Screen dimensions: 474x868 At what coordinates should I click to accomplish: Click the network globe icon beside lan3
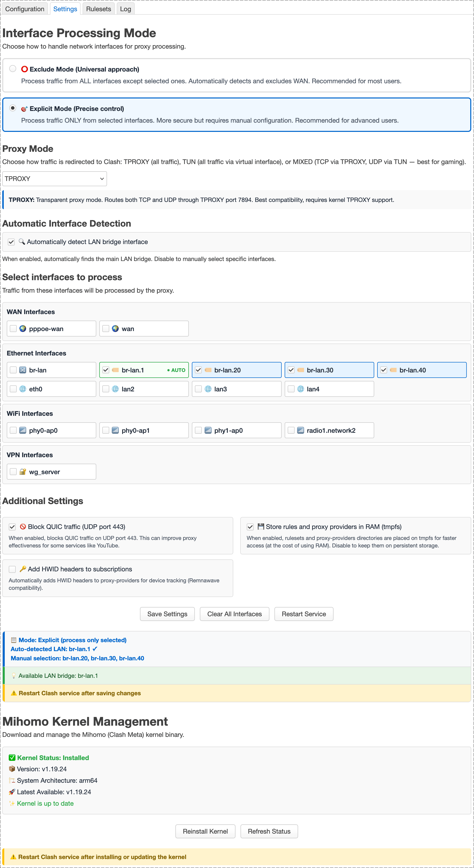[208, 389]
